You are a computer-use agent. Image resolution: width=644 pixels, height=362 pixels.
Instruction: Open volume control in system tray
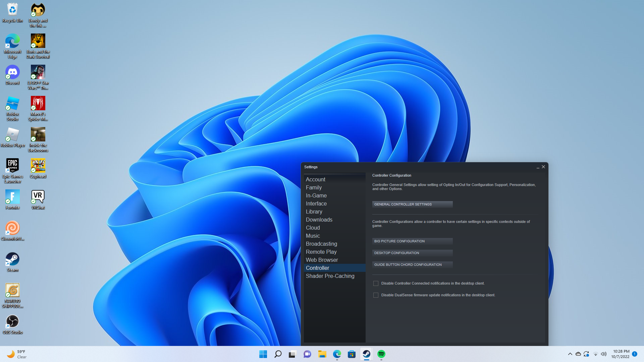[x=604, y=354]
